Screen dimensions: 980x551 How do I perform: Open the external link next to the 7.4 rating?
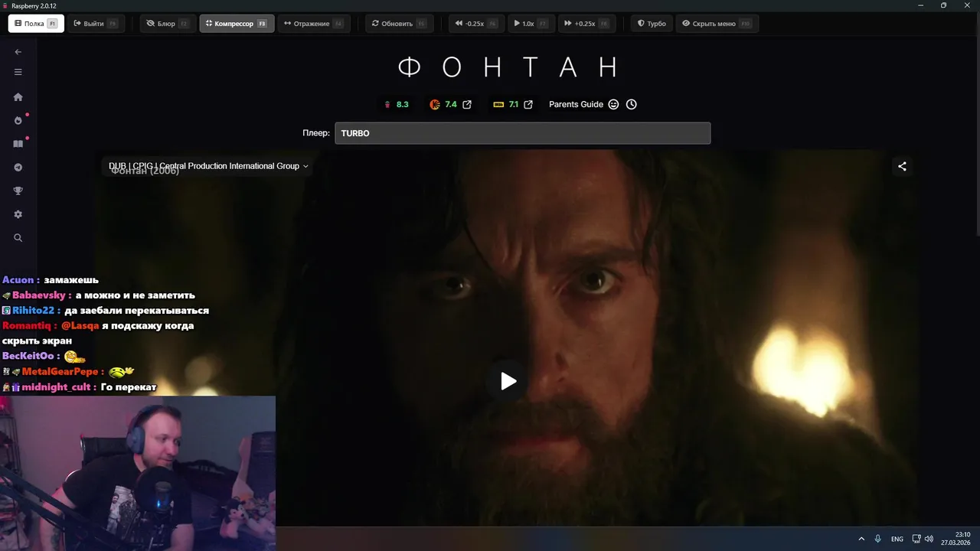pyautogui.click(x=467, y=104)
